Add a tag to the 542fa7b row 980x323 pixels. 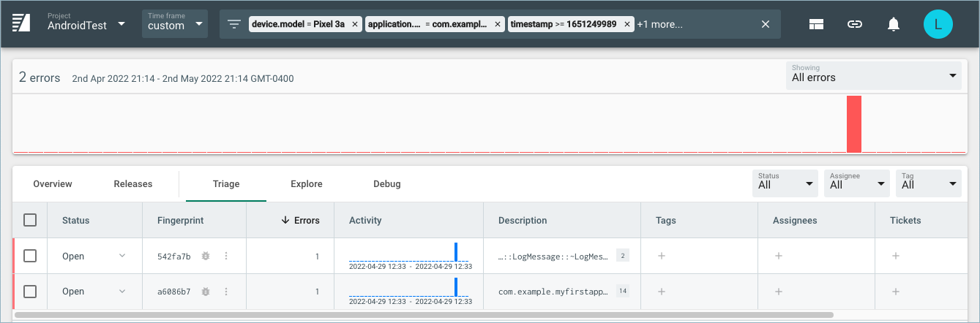[662, 256]
